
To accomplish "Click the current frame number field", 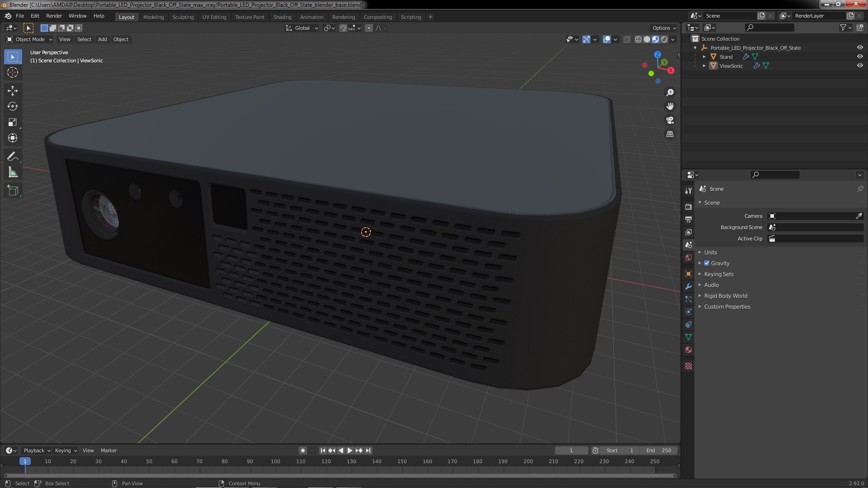I will point(571,450).
